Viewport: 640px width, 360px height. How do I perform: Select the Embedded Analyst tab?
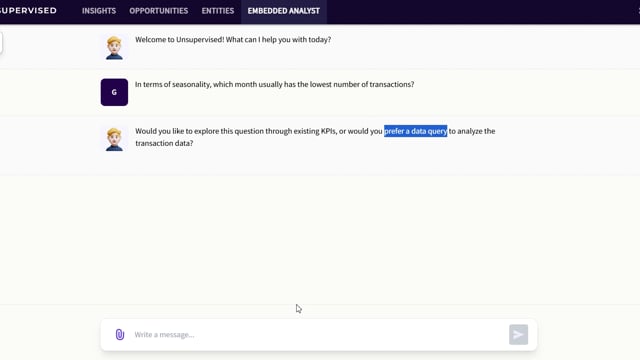284,11
